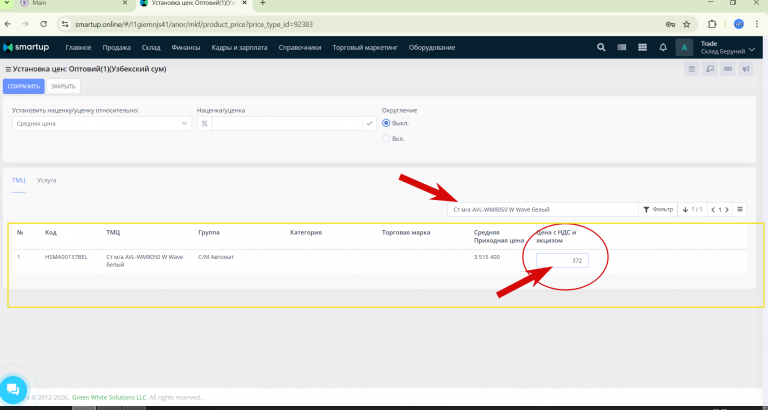The width and height of the screenshot is (768, 410).
Task: Go to next table page arrow
Action: coord(727,210)
